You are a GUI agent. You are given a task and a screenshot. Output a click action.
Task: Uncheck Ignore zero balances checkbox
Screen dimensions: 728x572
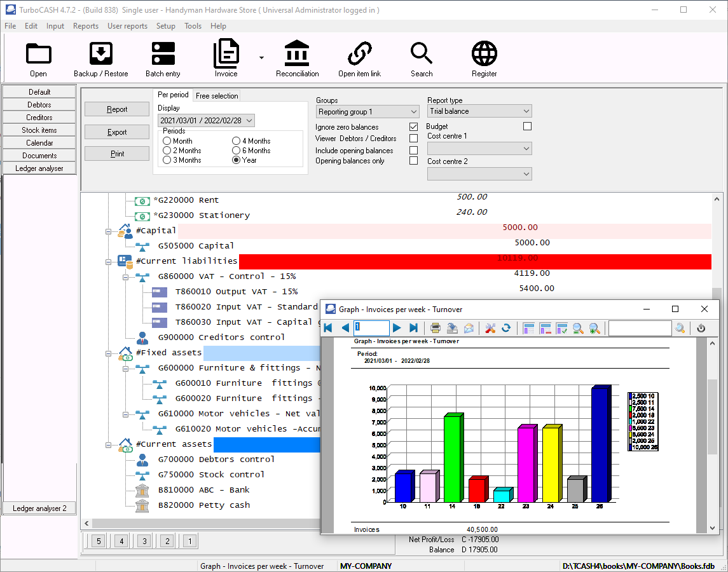414,127
